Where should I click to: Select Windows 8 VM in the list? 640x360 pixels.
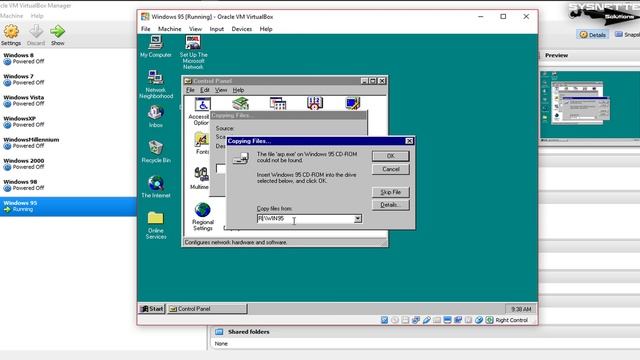coord(68,58)
